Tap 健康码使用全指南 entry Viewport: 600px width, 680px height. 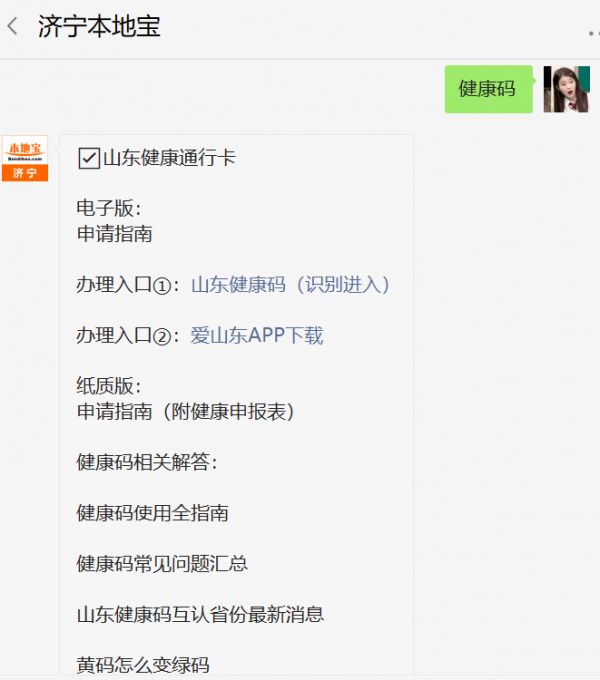[152, 513]
